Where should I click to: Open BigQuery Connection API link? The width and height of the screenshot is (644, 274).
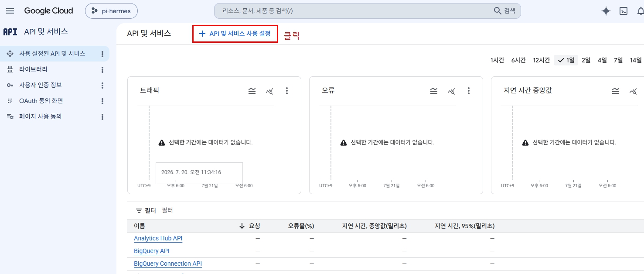point(168,264)
